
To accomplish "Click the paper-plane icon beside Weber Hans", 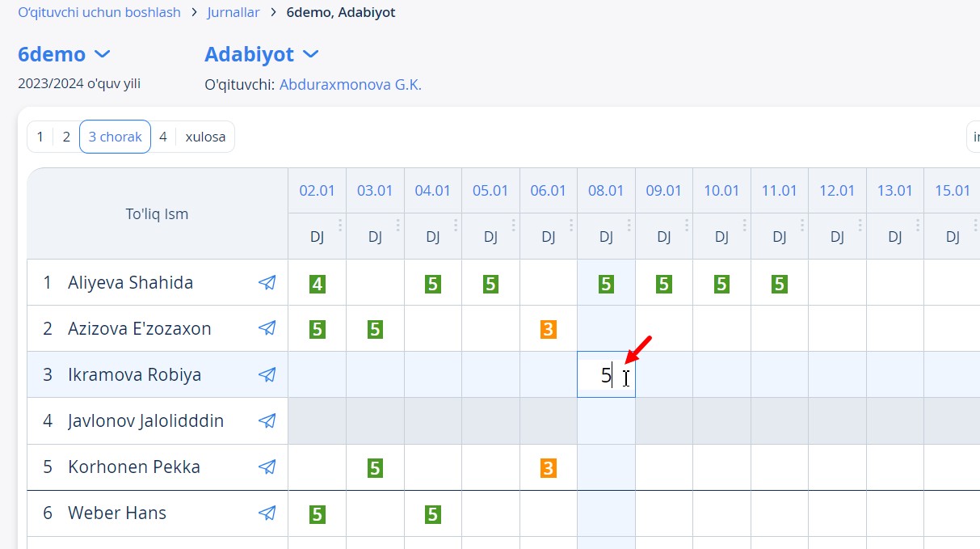I will tap(267, 513).
